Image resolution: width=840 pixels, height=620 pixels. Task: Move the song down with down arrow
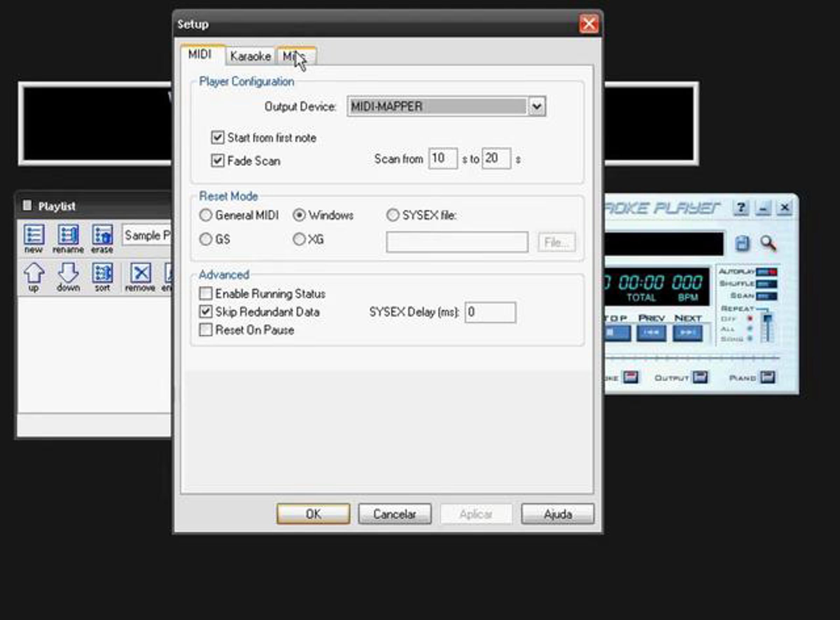click(x=68, y=274)
